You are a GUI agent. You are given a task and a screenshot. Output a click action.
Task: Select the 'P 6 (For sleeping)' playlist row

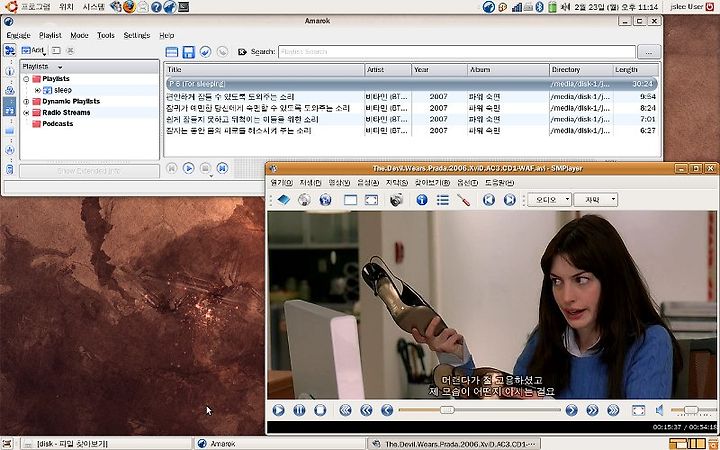point(411,84)
